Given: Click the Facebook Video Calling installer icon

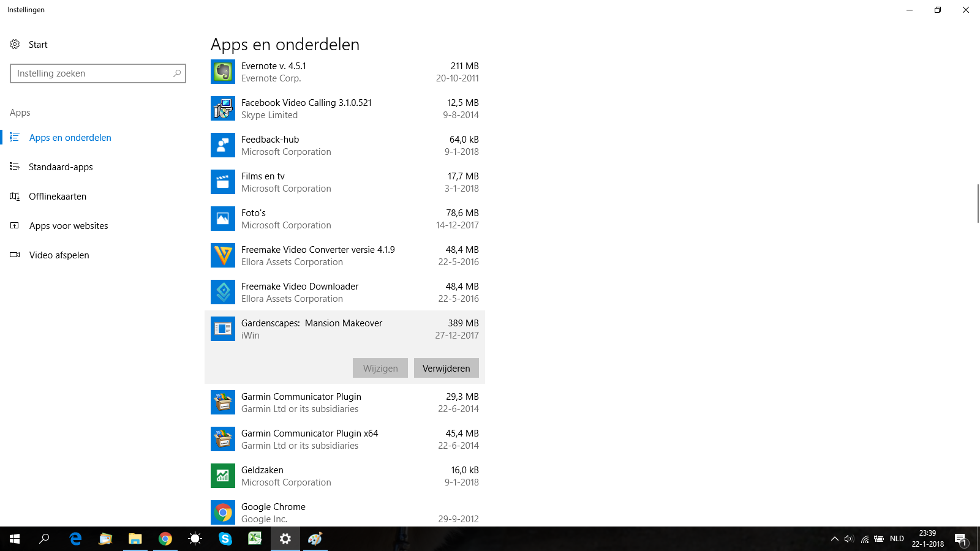Looking at the screenshot, I should pos(223,108).
